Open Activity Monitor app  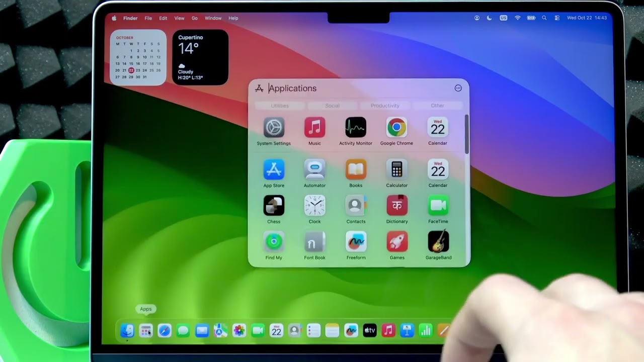click(356, 128)
